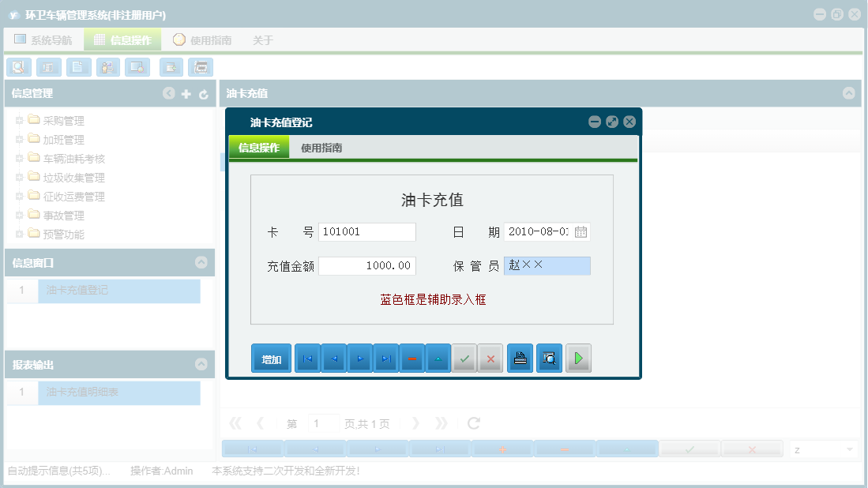This screenshot has width=868, height=488.
Task: Click the 增加 button to add a record
Action: click(271, 358)
